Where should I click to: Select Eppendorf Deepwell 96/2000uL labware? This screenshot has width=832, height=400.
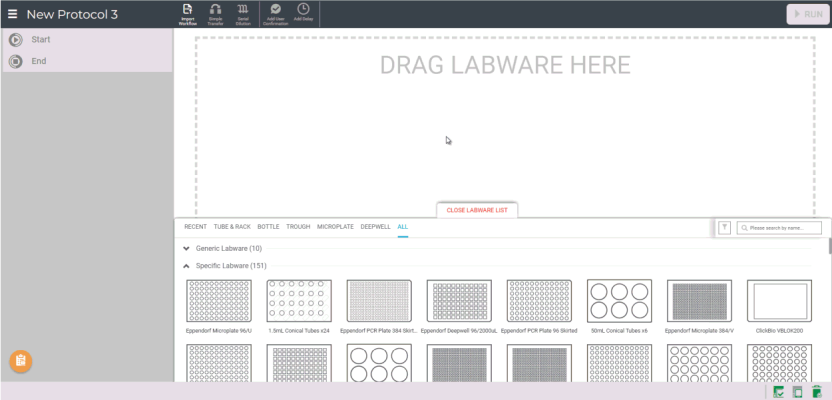pos(460,301)
